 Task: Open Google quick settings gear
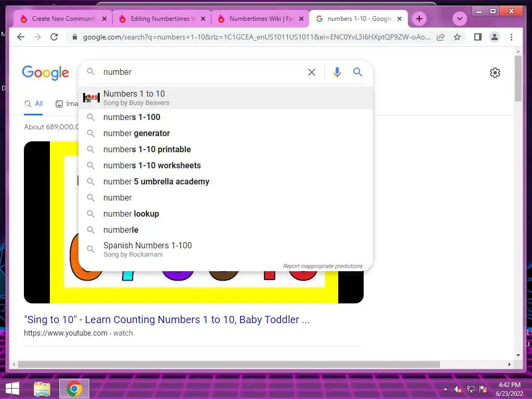click(x=495, y=73)
